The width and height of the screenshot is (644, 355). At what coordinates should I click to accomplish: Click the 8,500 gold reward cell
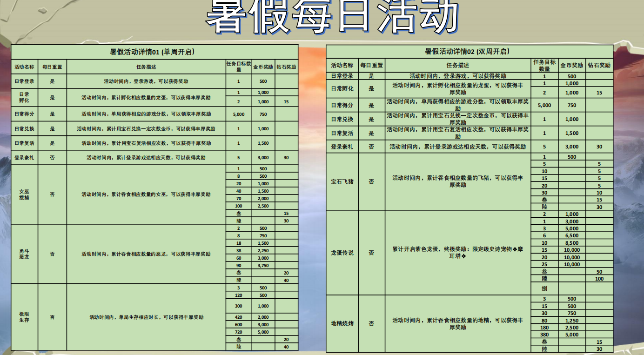pyautogui.click(x=571, y=243)
